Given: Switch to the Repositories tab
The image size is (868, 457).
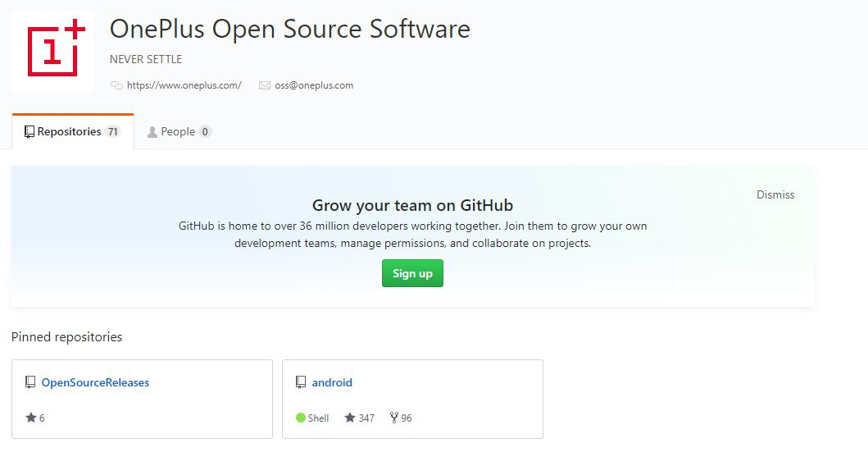Looking at the screenshot, I should point(72,132).
